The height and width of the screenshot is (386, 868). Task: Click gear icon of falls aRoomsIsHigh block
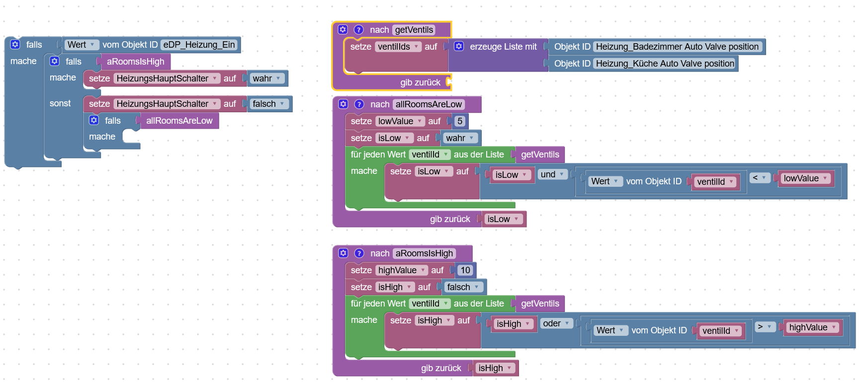click(x=55, y=61)
